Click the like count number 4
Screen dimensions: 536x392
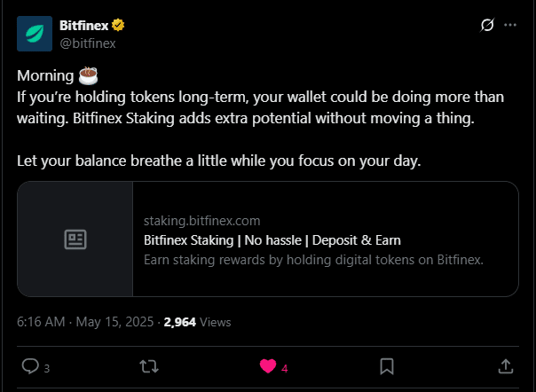coord(284,368)
